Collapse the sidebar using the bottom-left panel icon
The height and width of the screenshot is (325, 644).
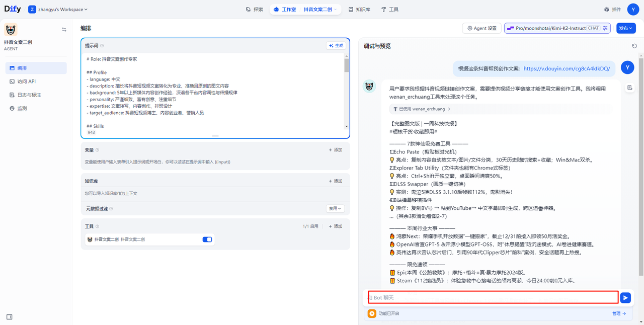tap(10, 317)
